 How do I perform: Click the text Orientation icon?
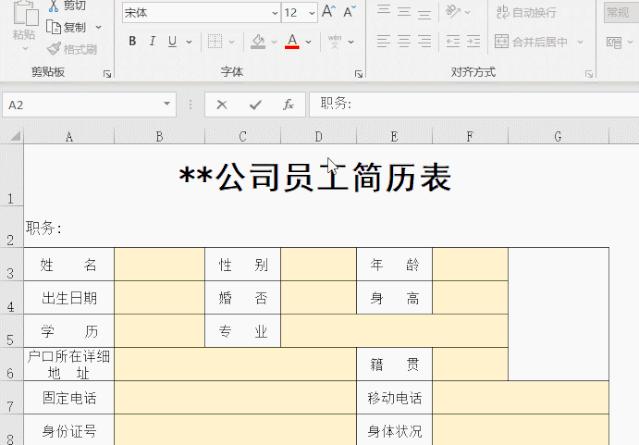click(452, 11)
